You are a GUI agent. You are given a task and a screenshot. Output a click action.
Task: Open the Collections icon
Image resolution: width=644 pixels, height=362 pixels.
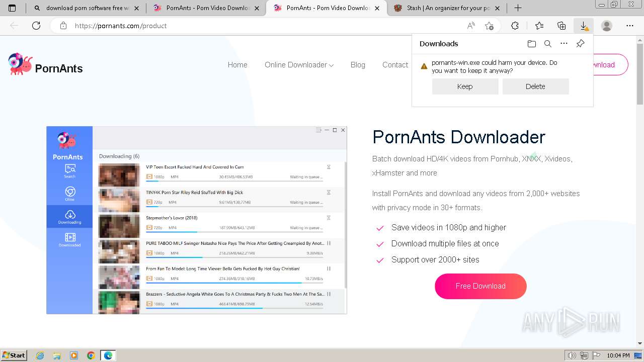pos(561,26)
